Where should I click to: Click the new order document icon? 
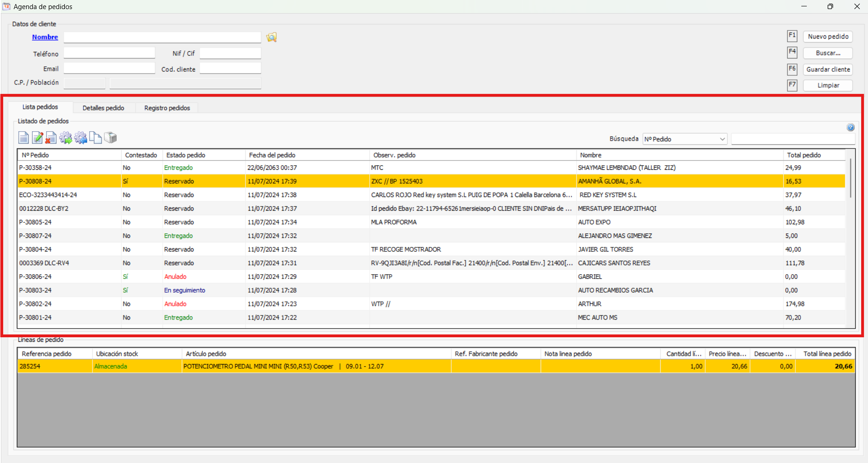click(24, 138)
